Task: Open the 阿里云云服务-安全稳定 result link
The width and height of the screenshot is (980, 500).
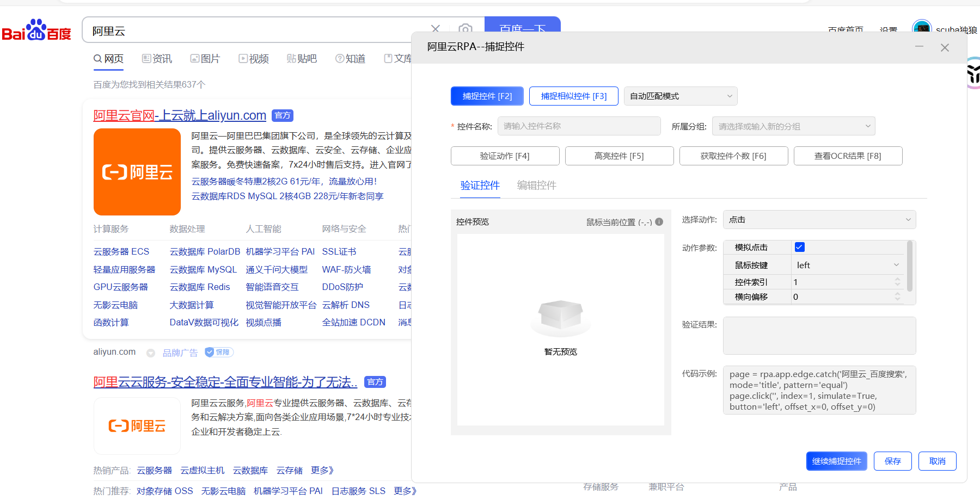Action: [225, 382]
